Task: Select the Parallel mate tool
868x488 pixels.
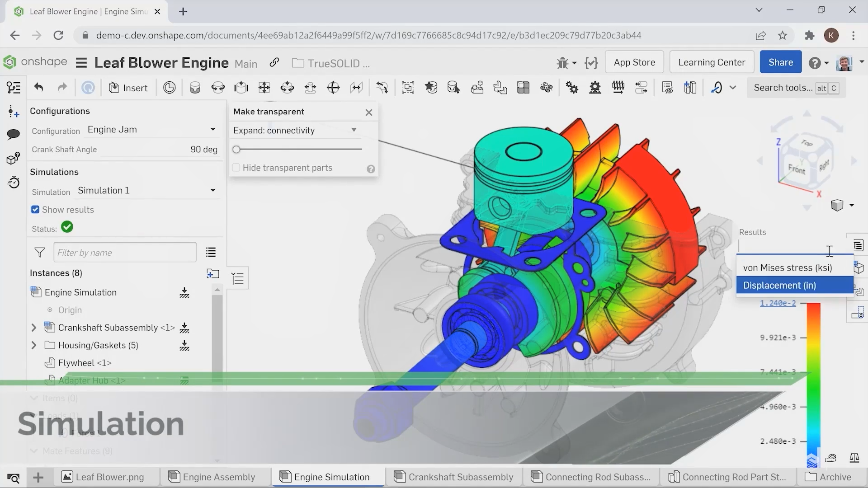Action: [x=356, y=88]
